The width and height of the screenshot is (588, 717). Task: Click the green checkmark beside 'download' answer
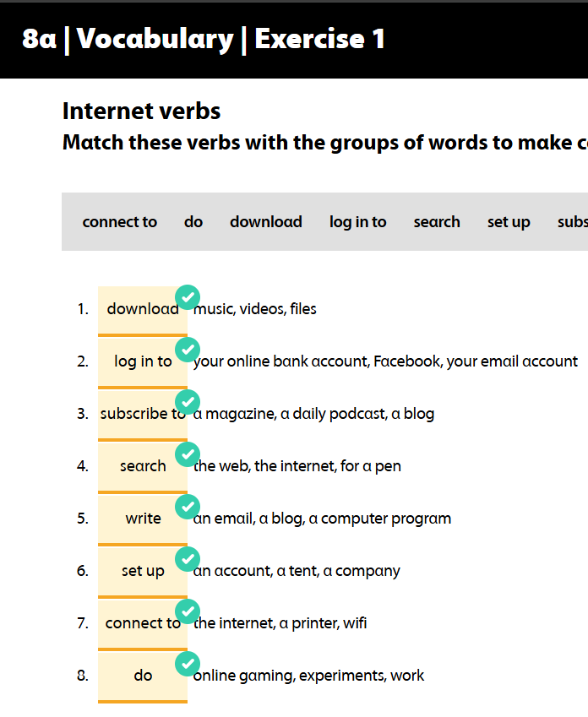[x=188, y=297]
